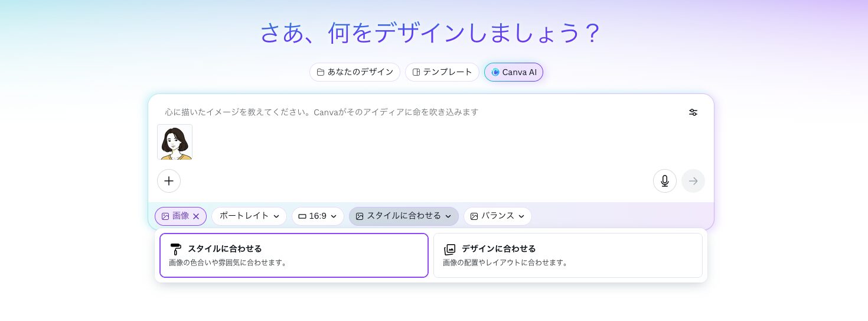Click the chevron on the ポートレート chip

click(276, 216)
